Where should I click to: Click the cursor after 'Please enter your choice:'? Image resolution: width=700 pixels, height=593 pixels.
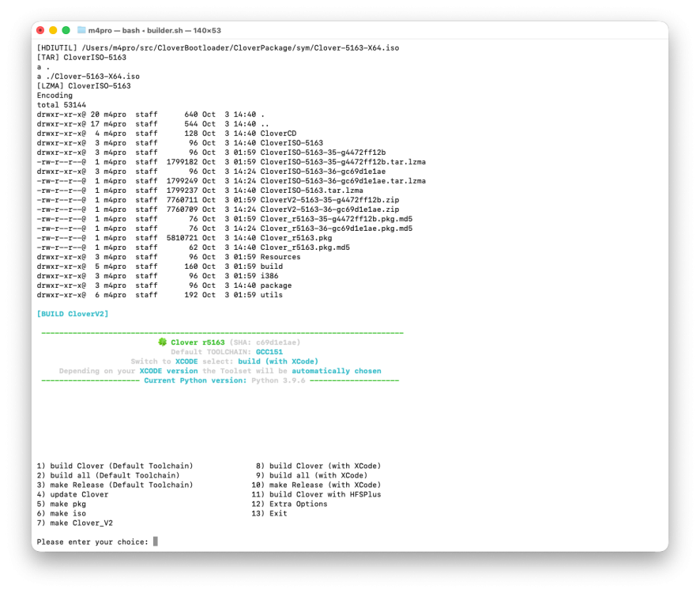(156, 541)
